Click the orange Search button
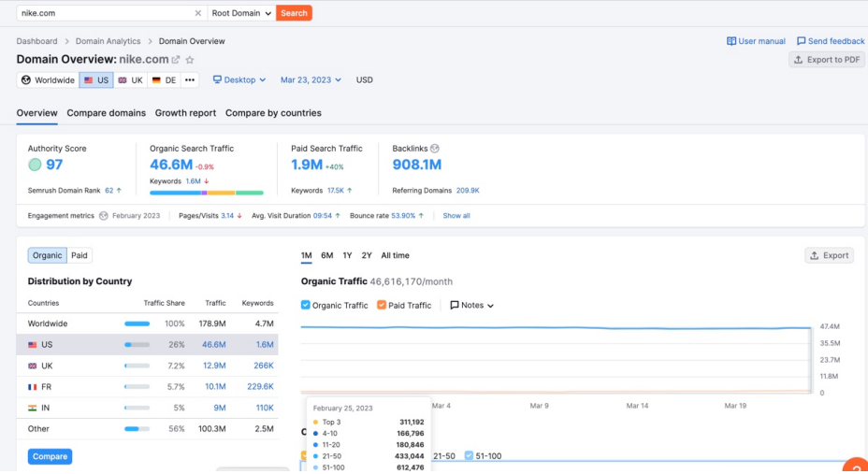Screen dimensions: 868x474 pyautogui.click(x=294, y=13)
